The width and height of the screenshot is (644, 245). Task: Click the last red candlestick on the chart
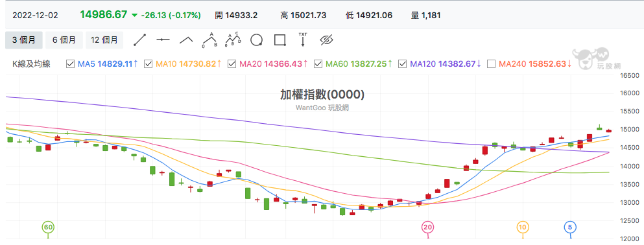click(609, 131)
